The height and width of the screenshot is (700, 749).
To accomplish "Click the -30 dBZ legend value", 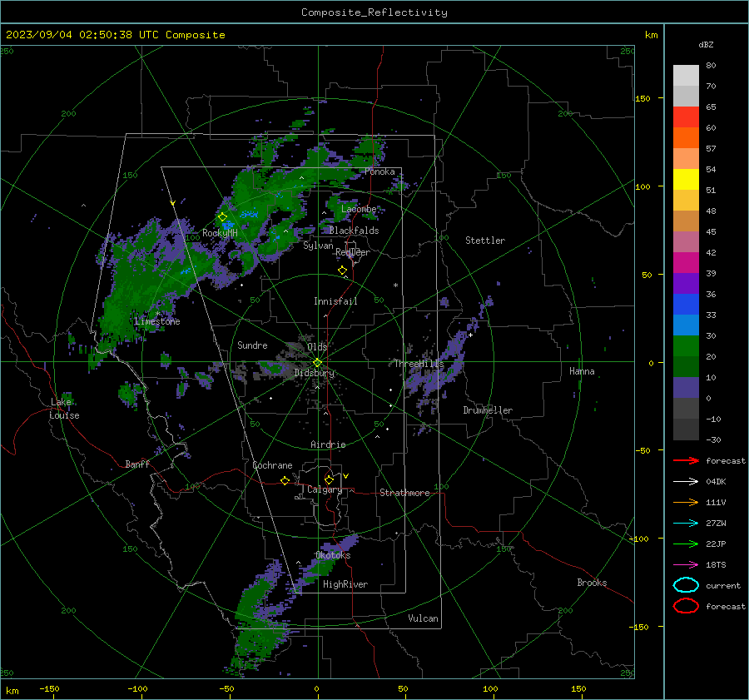I will pyautogui.click(x=713, y=439).
